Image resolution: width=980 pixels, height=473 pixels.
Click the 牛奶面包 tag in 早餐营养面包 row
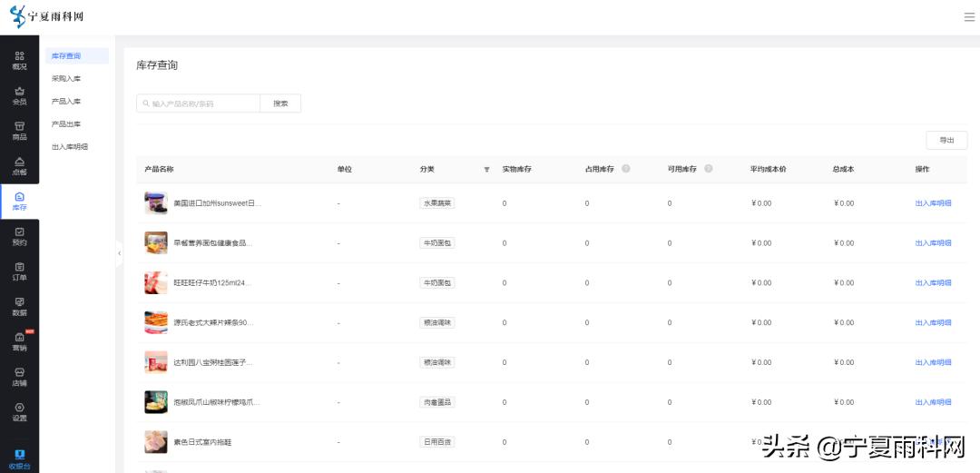436,242
